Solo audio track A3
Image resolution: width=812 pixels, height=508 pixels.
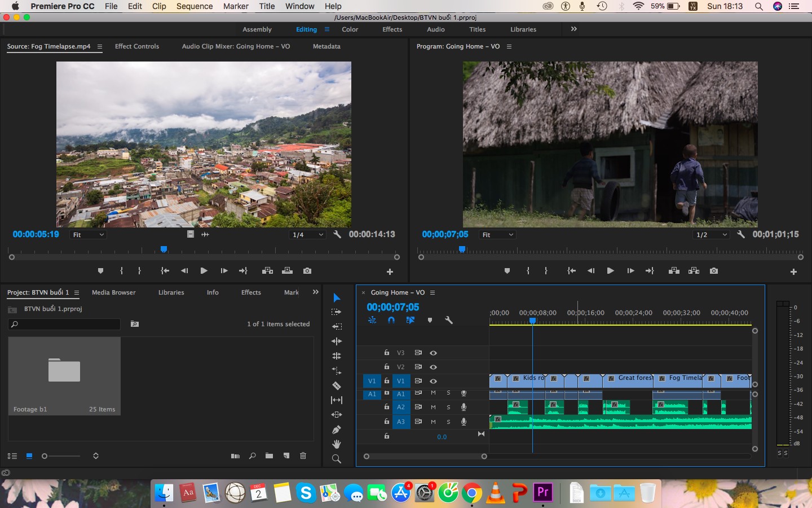click(449, 422)
